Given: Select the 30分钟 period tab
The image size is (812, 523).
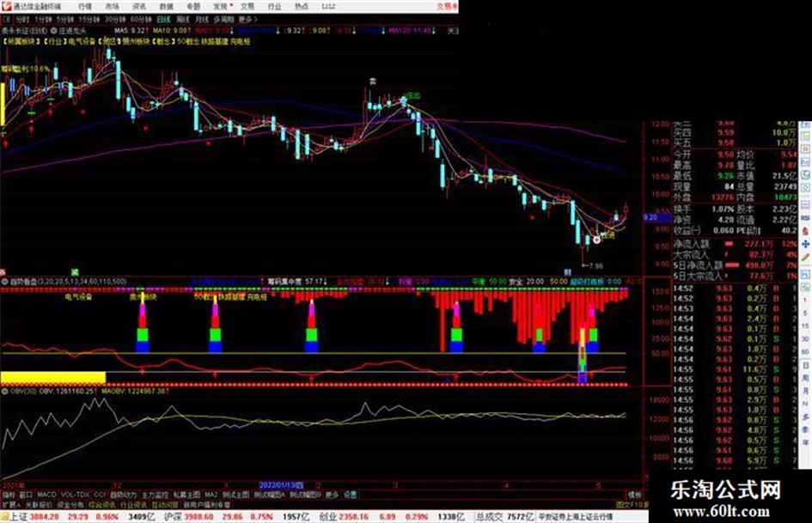Looking at the screenshot, I should (x=115, y=19).
